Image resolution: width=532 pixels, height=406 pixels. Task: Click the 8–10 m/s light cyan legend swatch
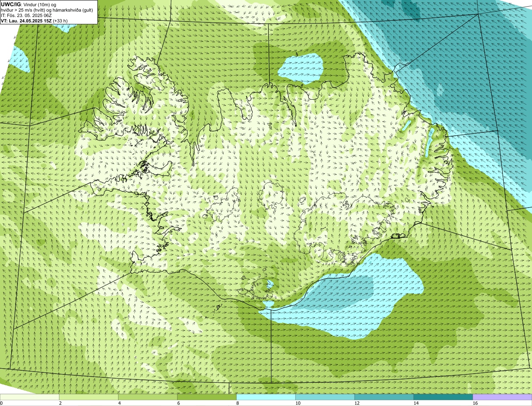(x=266, y=397)
